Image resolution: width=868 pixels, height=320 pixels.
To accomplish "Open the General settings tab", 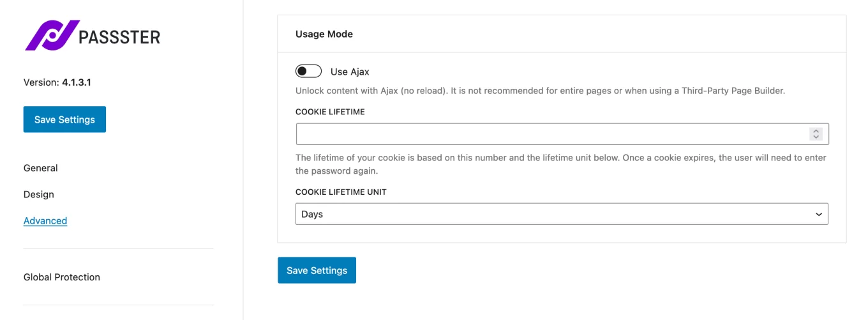I will click(41, 168).
